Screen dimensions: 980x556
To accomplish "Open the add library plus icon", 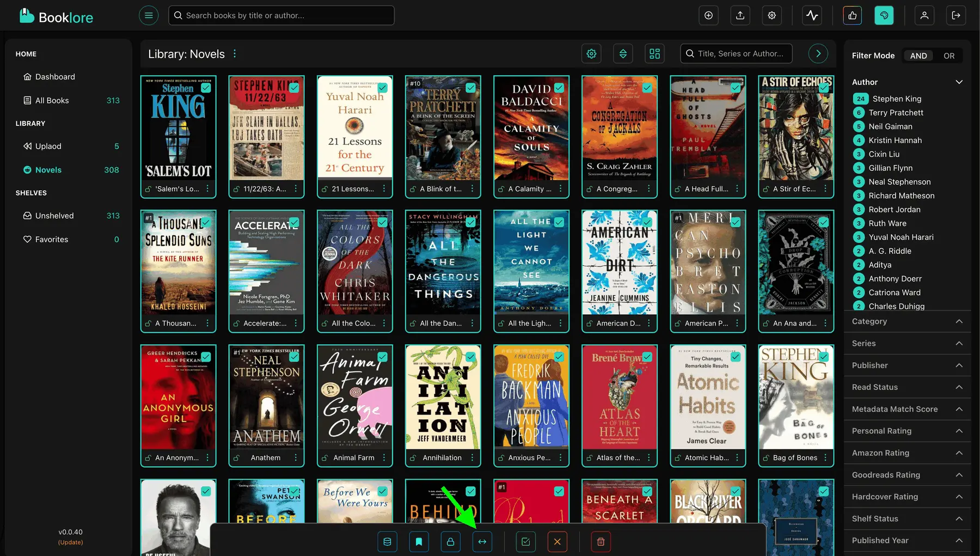I will click(708, 15).
